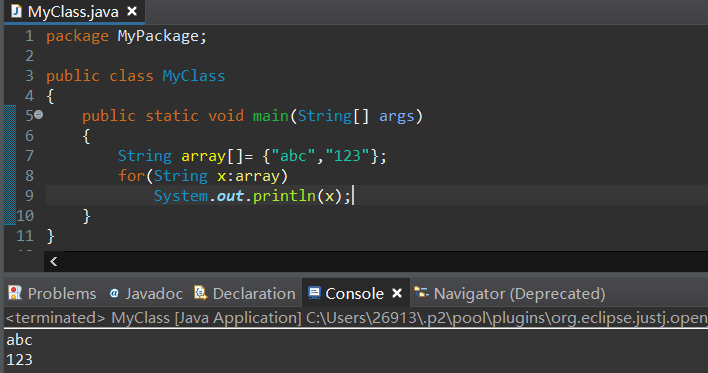This screenshot has width=708, height=373.
Task: Click 'MyPackage' in the package statement
Action: (158, 36)
